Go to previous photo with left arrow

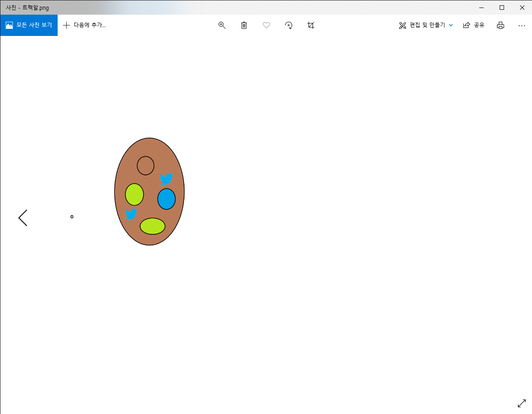(23, 218)
